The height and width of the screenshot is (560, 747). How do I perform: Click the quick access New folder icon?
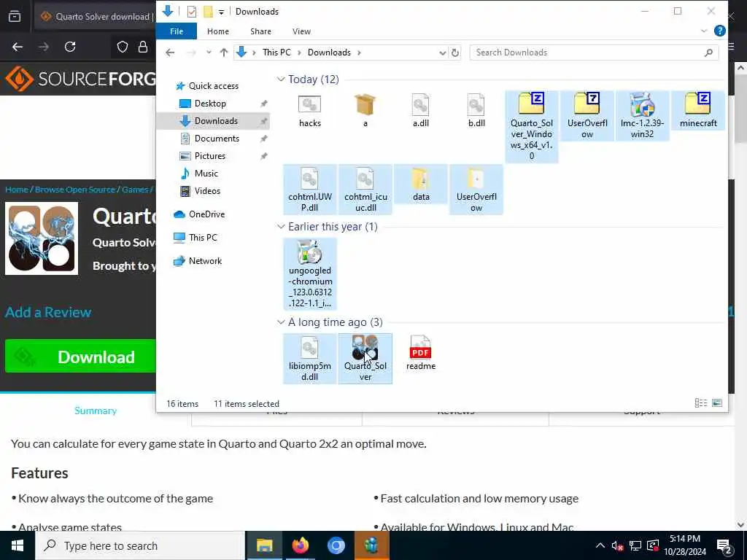[x=208, y=12]
